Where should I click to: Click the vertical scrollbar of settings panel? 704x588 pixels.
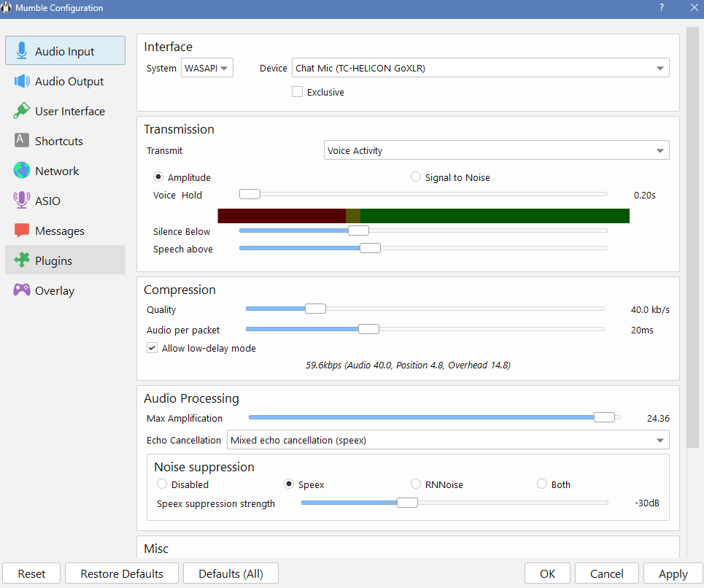click(x=693, y=219)
